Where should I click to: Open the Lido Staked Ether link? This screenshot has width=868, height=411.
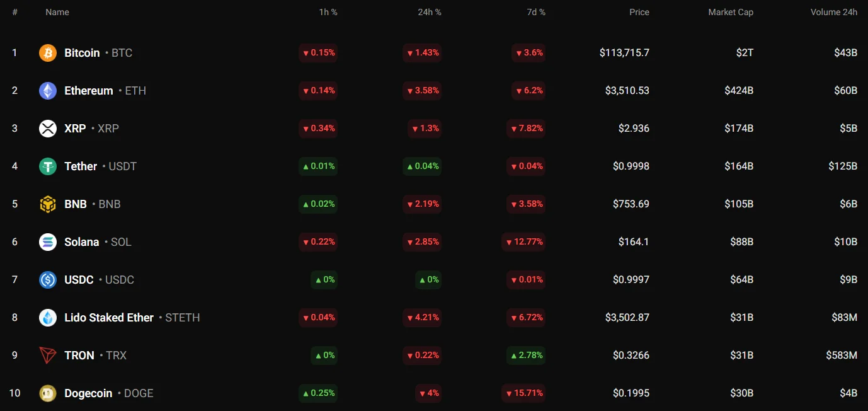pyautogui.click(x=109, y=318)
